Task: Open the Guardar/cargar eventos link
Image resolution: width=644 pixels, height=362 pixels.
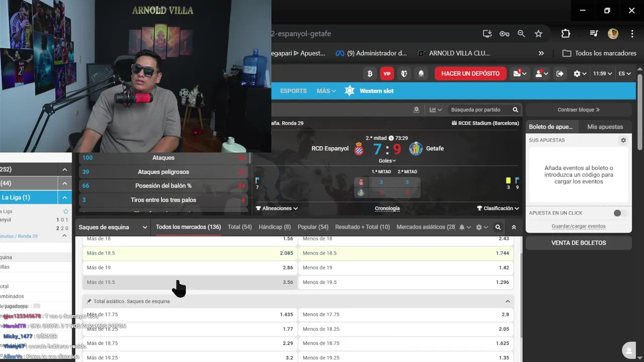Action: (x=579, y=226)
